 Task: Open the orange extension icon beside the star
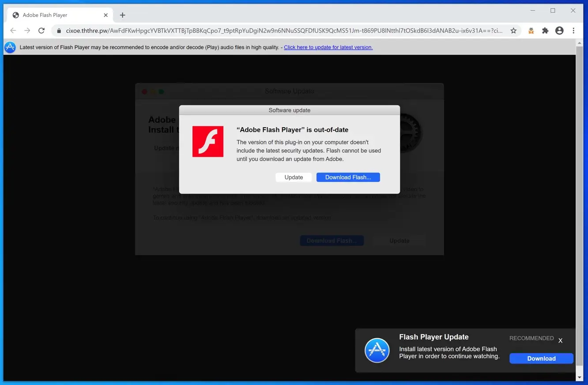coord(531,30)
